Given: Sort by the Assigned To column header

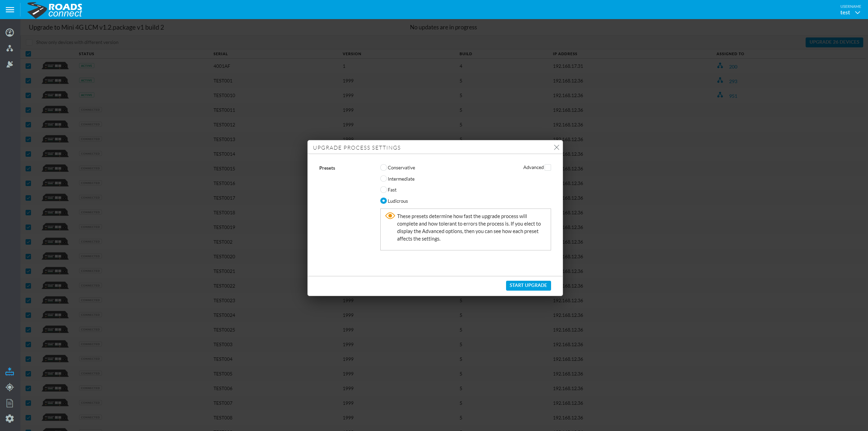Looking at the screenshot, I should pyautogui.click(x=730, y=54).
